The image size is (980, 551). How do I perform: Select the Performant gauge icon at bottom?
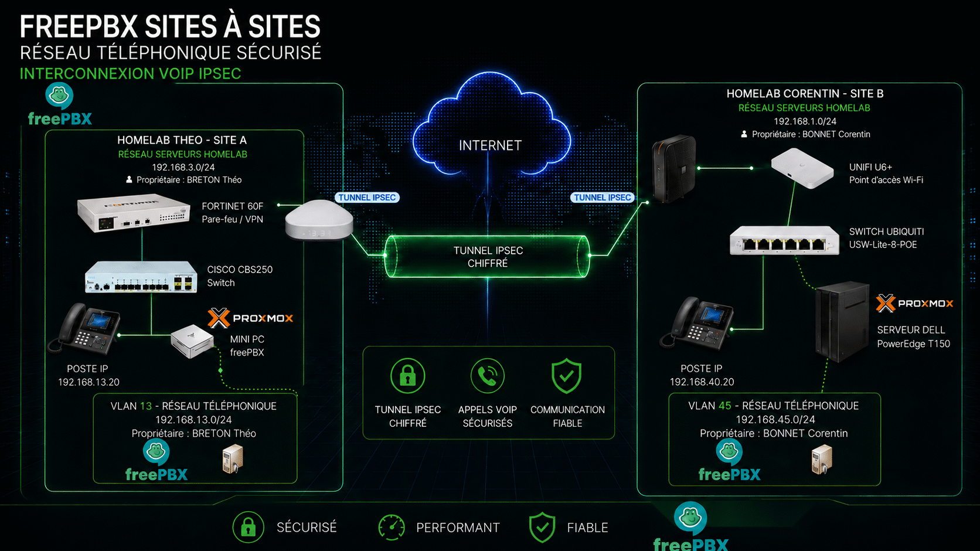pyautogui.click(x=392, y=528)
